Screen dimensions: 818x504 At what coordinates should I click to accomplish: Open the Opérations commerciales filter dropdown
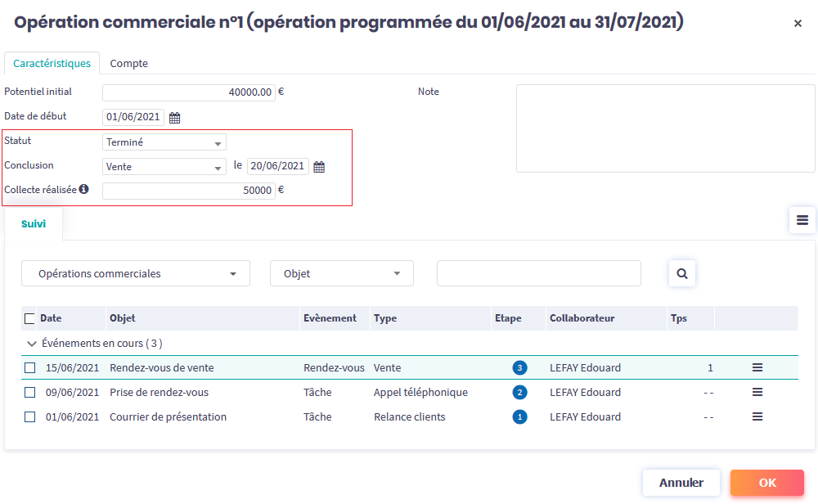136,274
